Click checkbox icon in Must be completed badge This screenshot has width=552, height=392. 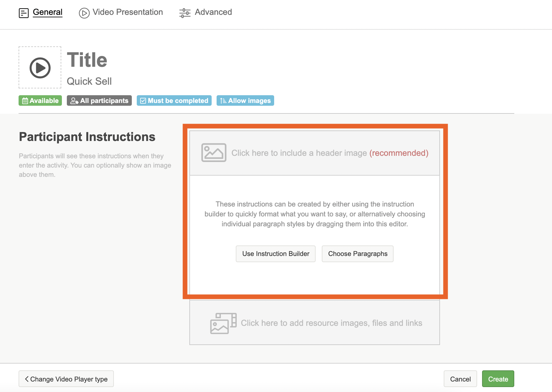tap(143, 101)
